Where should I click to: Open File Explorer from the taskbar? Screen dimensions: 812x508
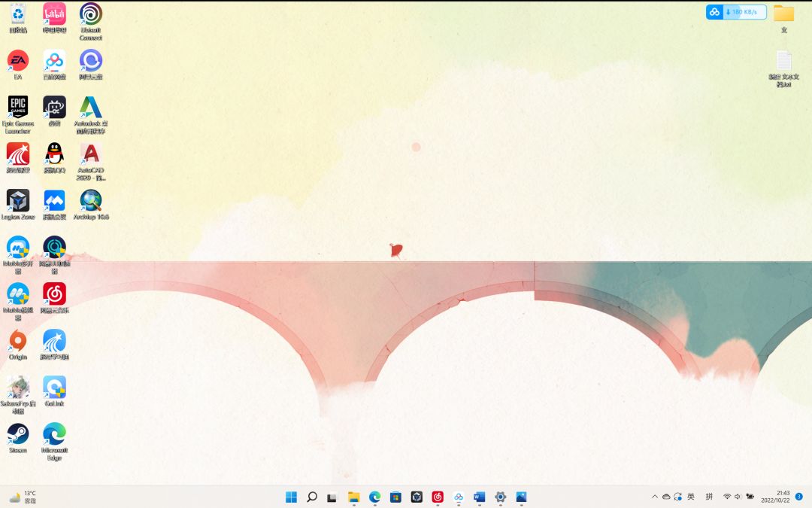coord(353,497)
